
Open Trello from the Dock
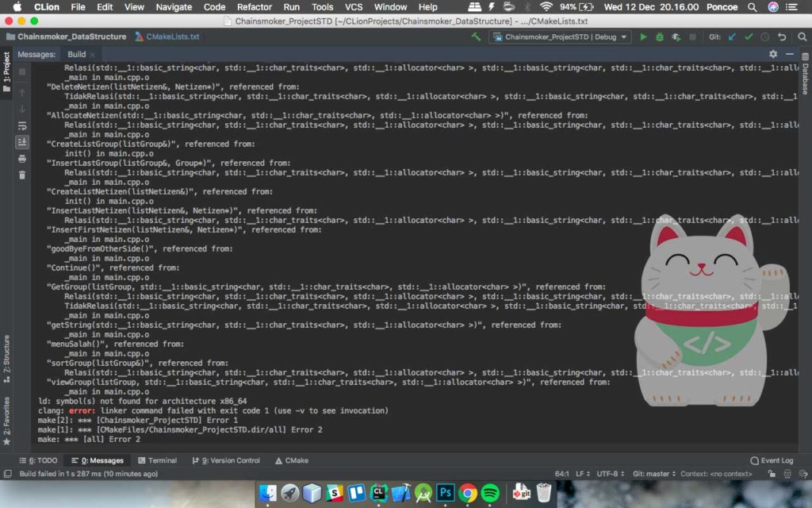(x=356, y=493)
